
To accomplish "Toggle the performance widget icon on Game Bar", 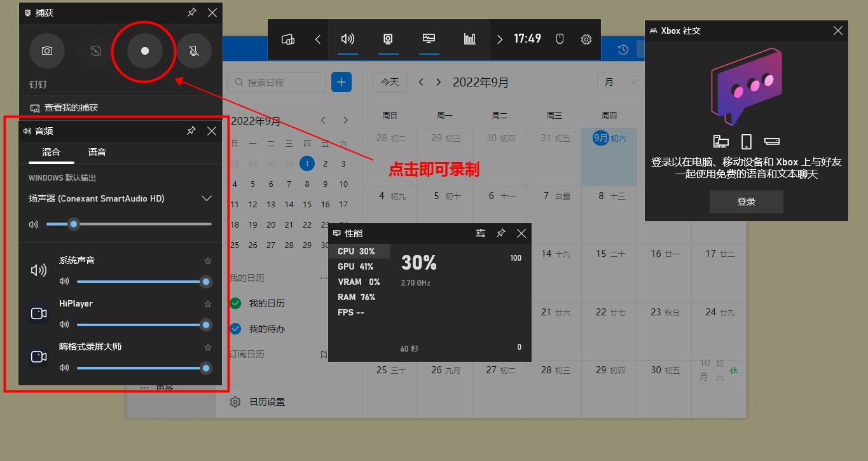I will [429, 39].
